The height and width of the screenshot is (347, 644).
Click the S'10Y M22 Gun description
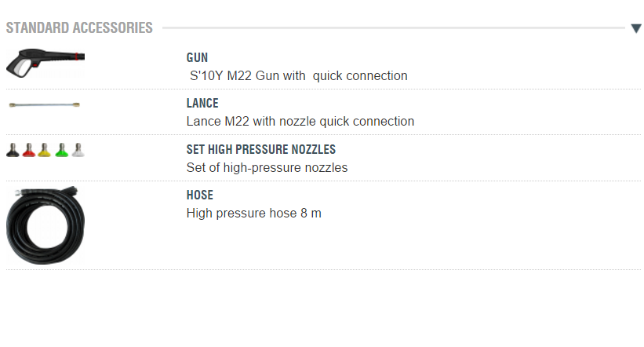[x=298, y=76]
